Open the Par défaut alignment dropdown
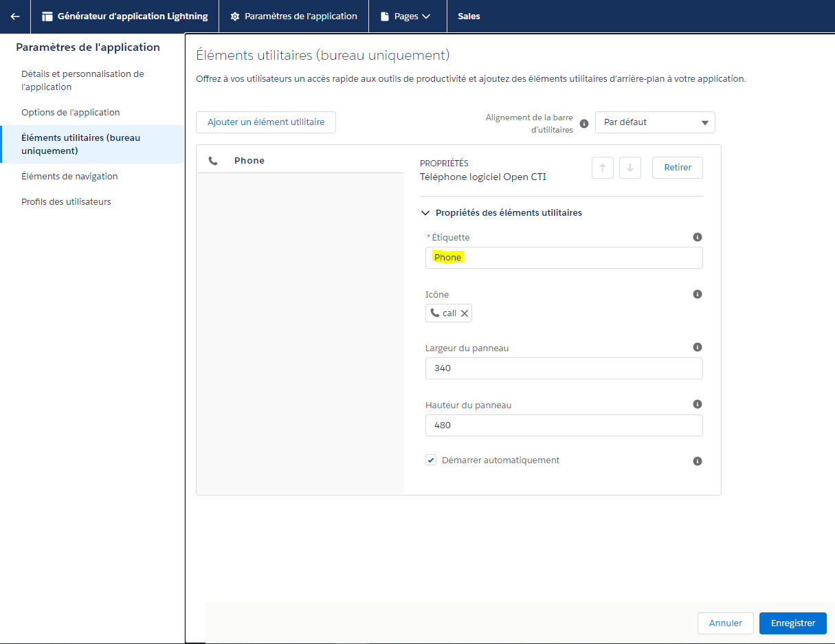The height and width of the screenshot is (644, 835). pyautogui.click(x=655, y=122)
